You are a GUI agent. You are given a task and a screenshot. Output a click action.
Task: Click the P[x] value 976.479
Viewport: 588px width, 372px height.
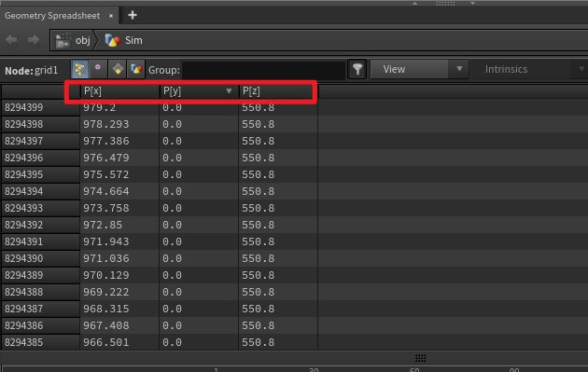pos(106,158)
